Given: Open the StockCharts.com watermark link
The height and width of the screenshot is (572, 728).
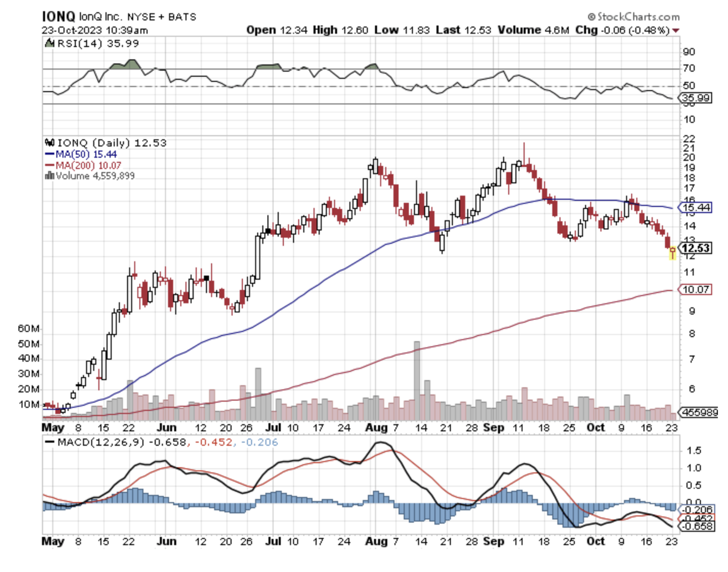Looking at the screenshot, I should coord(637,17).
